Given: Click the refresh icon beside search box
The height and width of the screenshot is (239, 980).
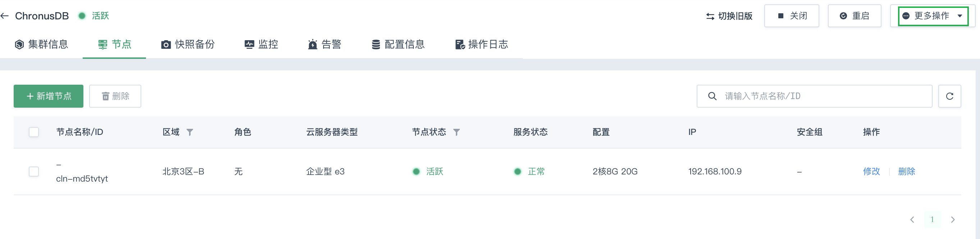Looking at the screenshot, I should (949, 96).
